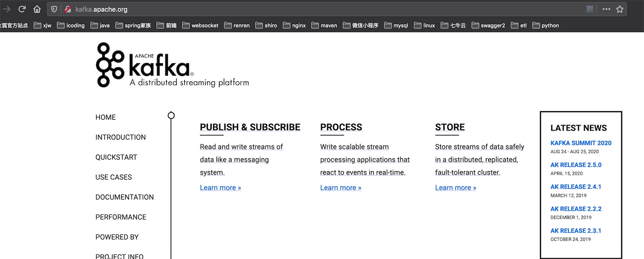Click the browser forward arrow button

pyautogui.click(x=6, y=9)
